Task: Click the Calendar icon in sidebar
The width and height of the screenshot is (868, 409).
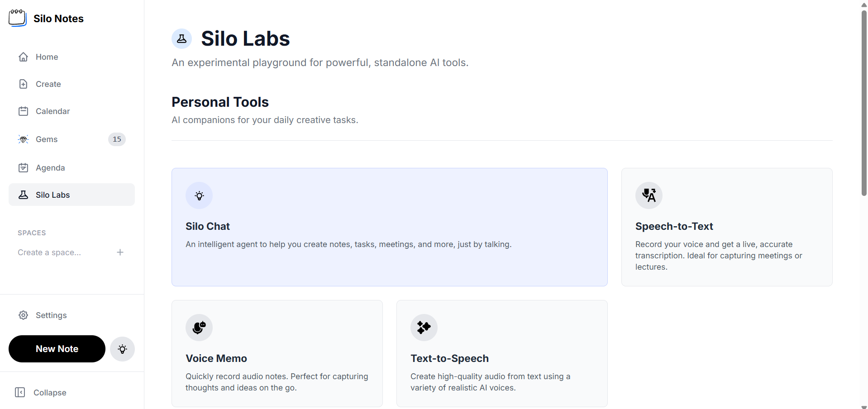Action: pos(24,111)
